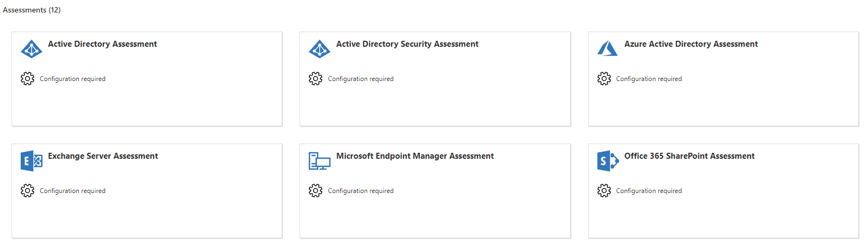Click the Microsoft Endpoint Manager Assessment icon
This screenshot has height=249, width=868.
click(320, 161)
